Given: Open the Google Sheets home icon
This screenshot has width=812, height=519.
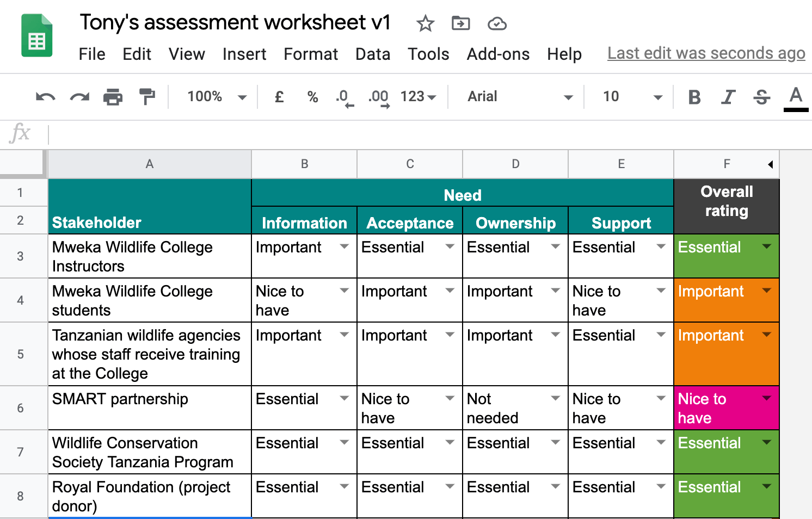Looking at the screenshot, I should click(37, 36).
